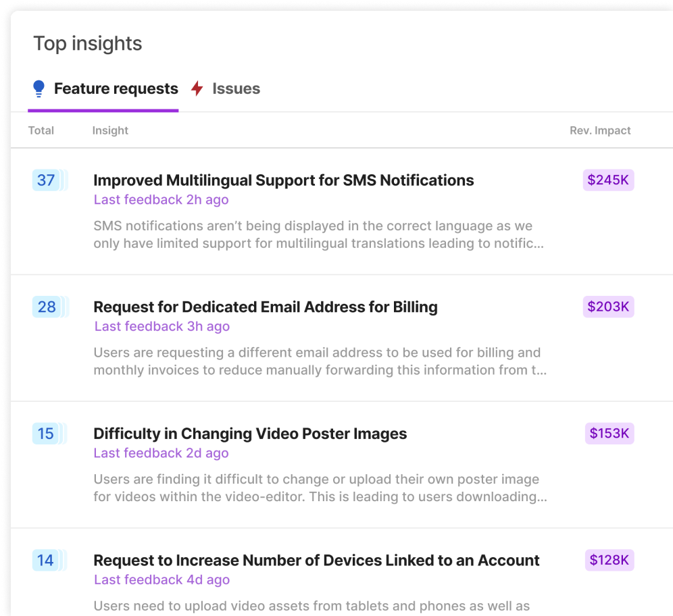Click the $153K revenue impact pill
This screenshot has height=616, width=673.
[609, 434]
